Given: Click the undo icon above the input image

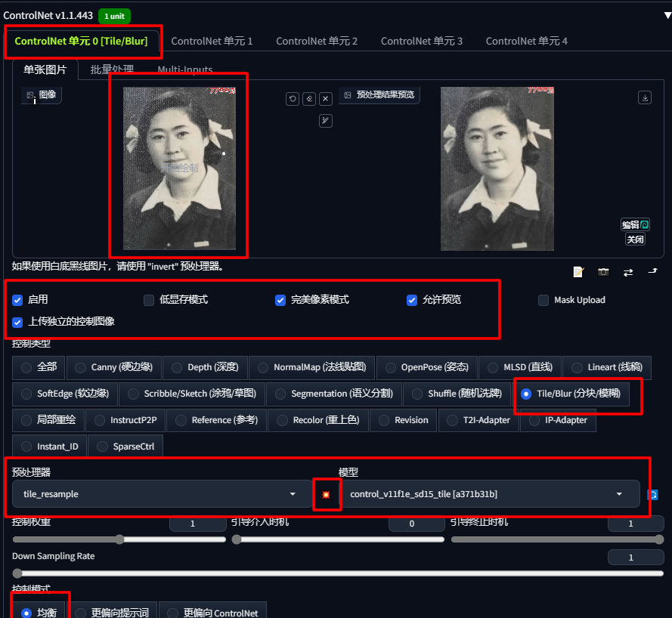Looking at the screenshot, I should [x=293, y=99].
